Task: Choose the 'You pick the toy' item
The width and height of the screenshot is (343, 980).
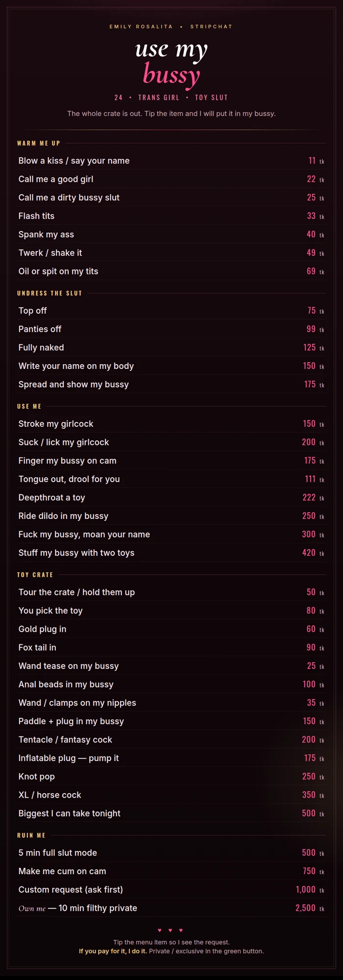Action: point(171,611)
